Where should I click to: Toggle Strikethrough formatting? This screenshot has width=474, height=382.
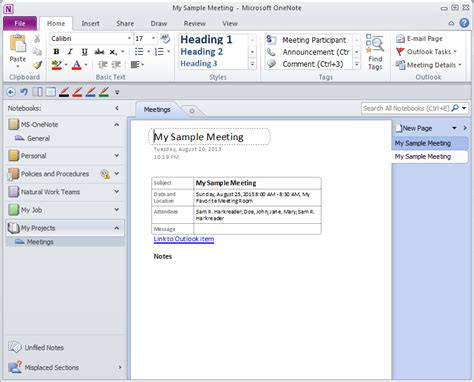[x=99, y=52]
